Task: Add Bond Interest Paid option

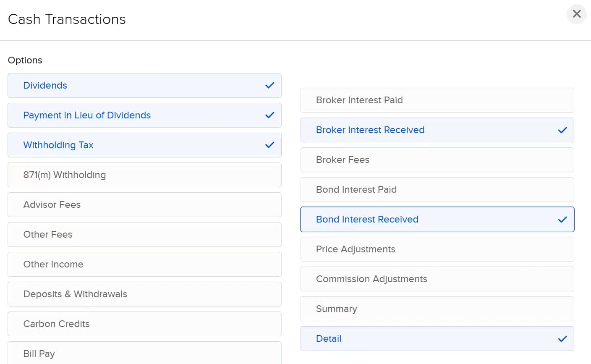Action: click(437, 190)
